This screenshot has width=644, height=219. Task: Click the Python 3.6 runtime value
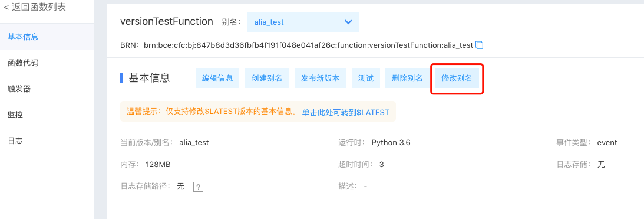click(x=391, y=143)
